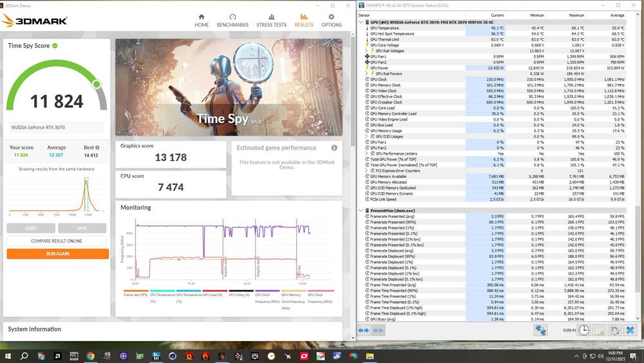Select the Results tab
The width and height of the screenshot is (644, 363).
tap(304, 20)
